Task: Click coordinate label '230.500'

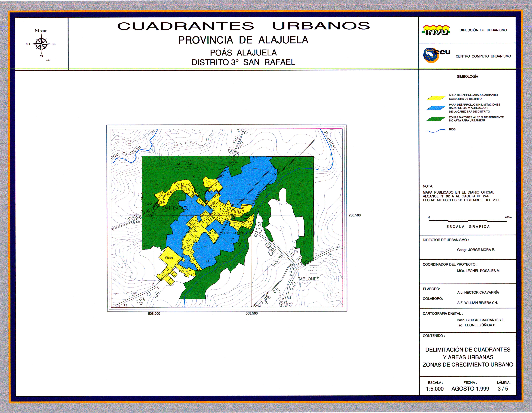Action: pyautogui.click(x=355, y=215)
